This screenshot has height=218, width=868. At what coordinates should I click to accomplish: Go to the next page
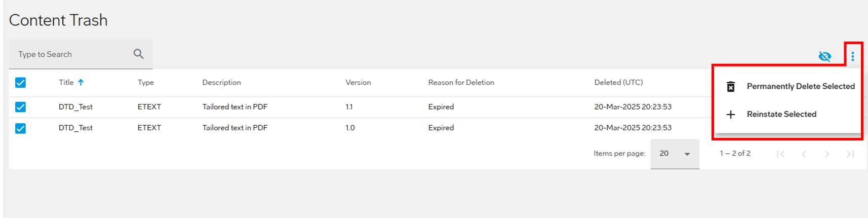point(827,154)
